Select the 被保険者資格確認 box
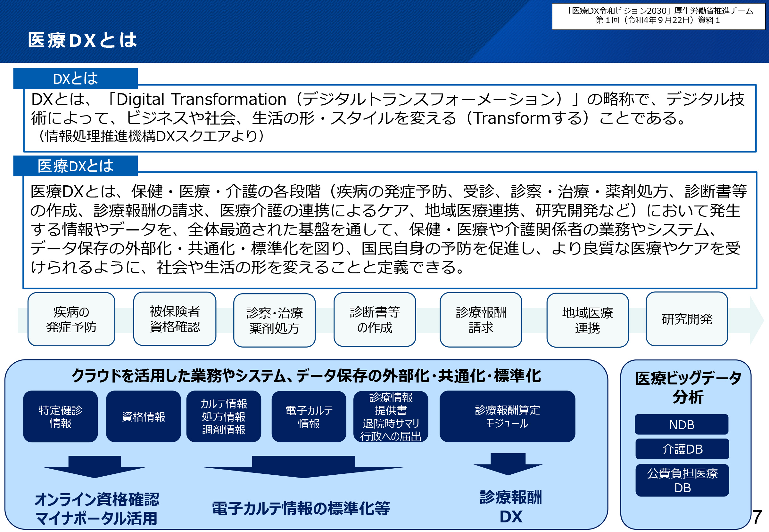 pyautogui.click(x=175, y=319)
